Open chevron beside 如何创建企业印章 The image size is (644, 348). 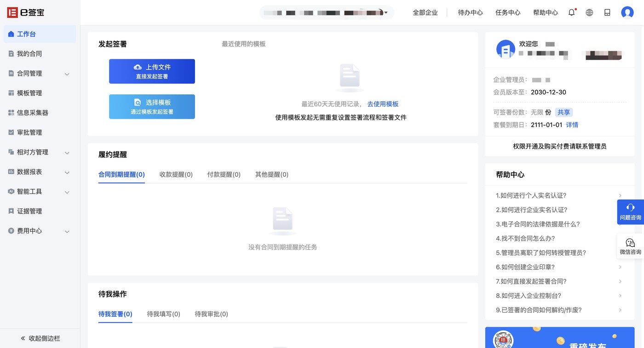[x=620, y=267]
